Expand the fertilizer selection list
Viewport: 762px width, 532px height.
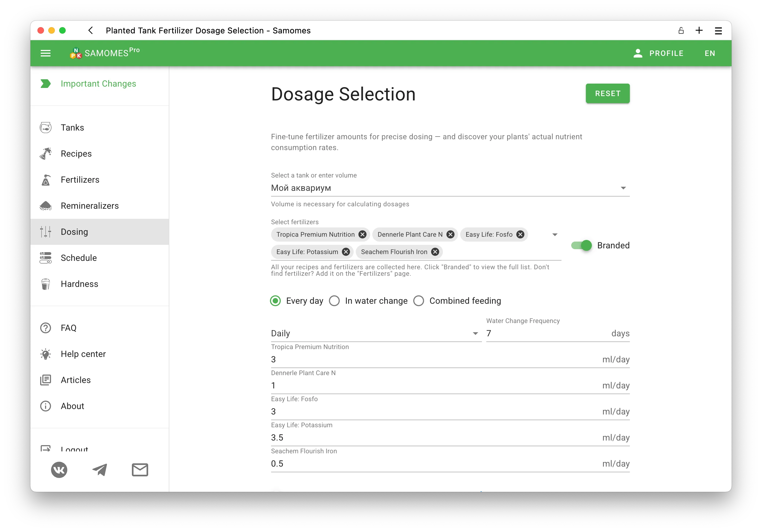(554, 234)
